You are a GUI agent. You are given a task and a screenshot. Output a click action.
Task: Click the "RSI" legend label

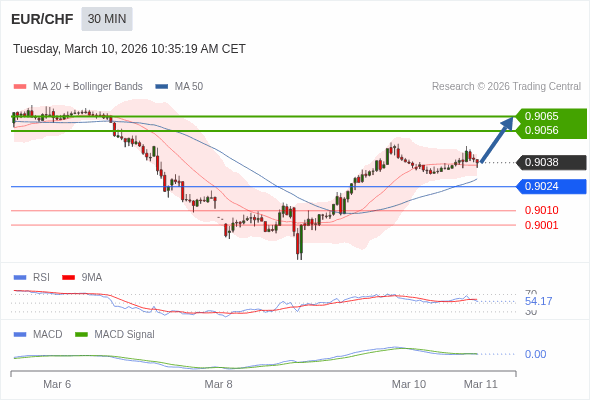(x=41, y=278)
